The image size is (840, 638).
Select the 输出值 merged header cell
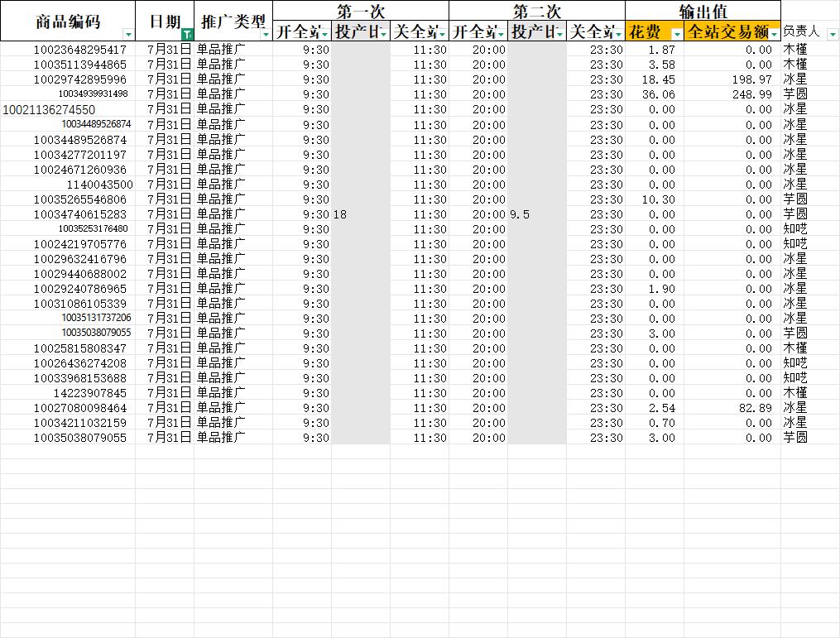click(703, 11)
